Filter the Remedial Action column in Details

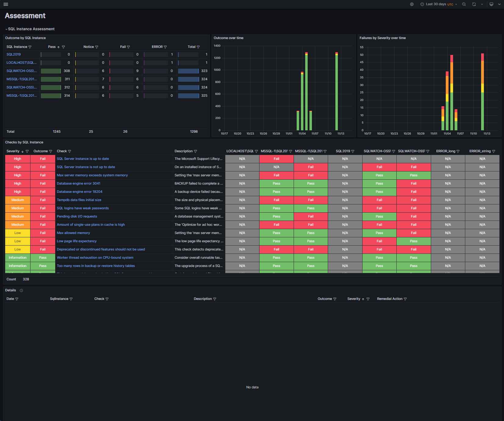pos(405,299)
